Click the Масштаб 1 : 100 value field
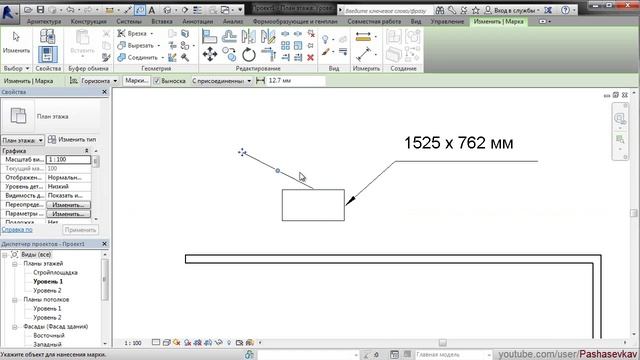This screenshot has height=360, width=640. tap(69, 160)
